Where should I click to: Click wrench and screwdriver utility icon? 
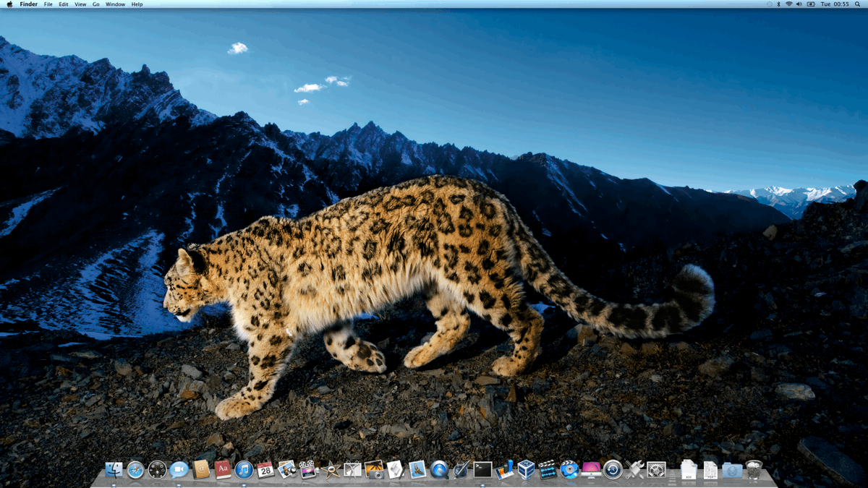tap(634, 470)
